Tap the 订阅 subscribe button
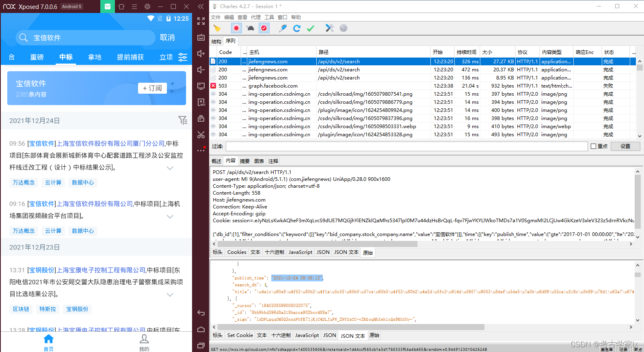644x352 pixels. (x=152, y=88)
